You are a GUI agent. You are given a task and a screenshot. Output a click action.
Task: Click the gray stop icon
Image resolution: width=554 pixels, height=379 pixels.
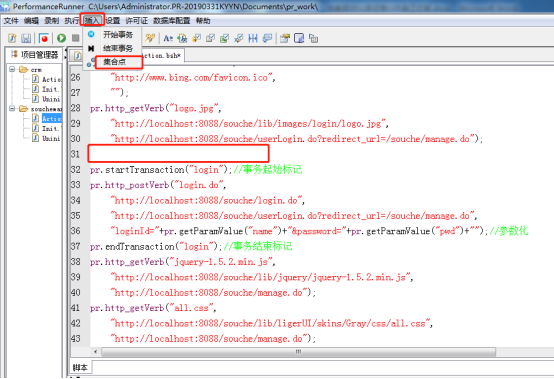[x=75, y=38]
